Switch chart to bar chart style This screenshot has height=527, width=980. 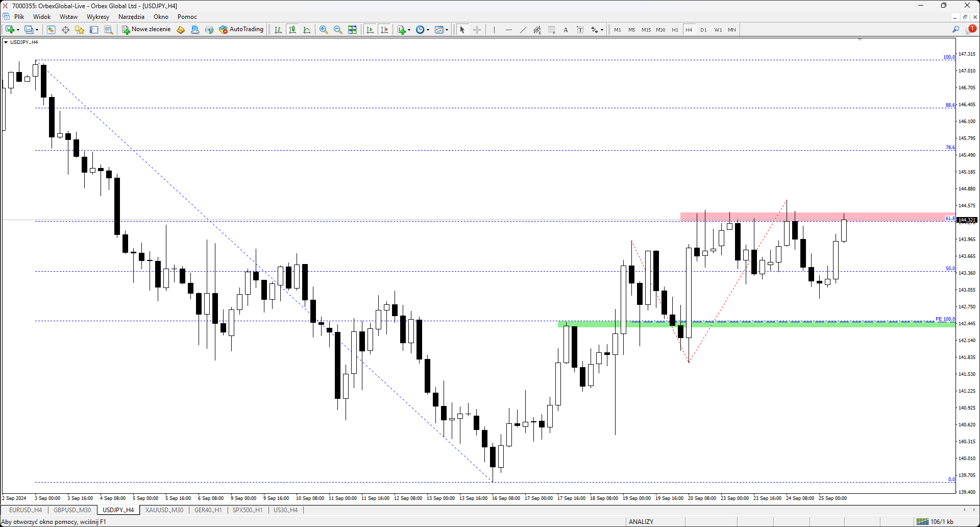[278, 30]
